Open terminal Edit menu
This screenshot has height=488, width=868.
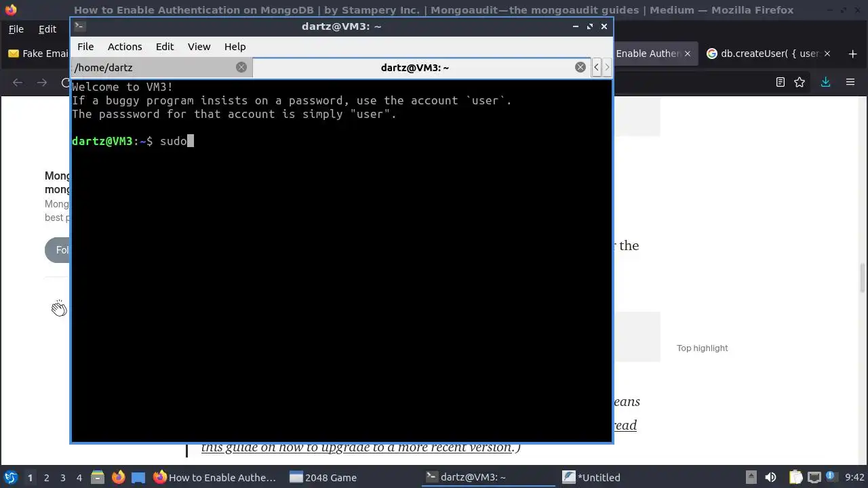coord(165,46)
